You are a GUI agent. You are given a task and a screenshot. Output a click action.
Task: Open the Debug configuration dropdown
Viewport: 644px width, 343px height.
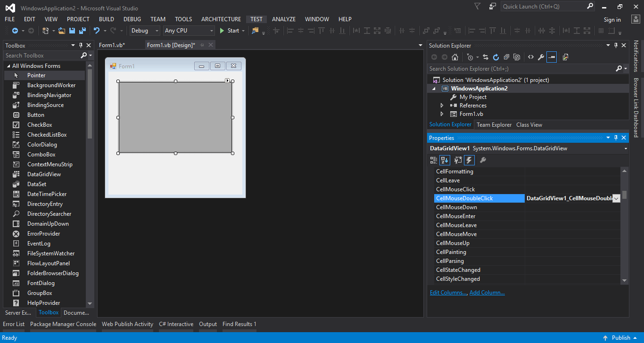click(x=157, y=31)
